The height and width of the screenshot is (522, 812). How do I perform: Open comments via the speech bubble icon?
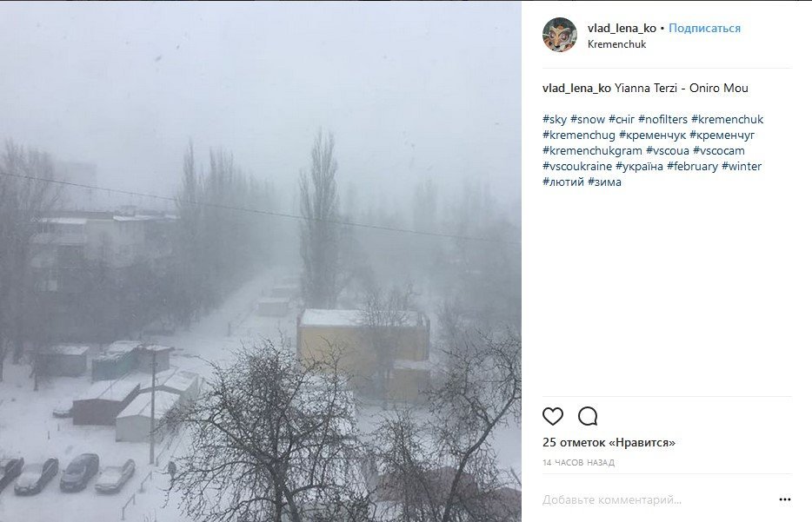[588, 416]
